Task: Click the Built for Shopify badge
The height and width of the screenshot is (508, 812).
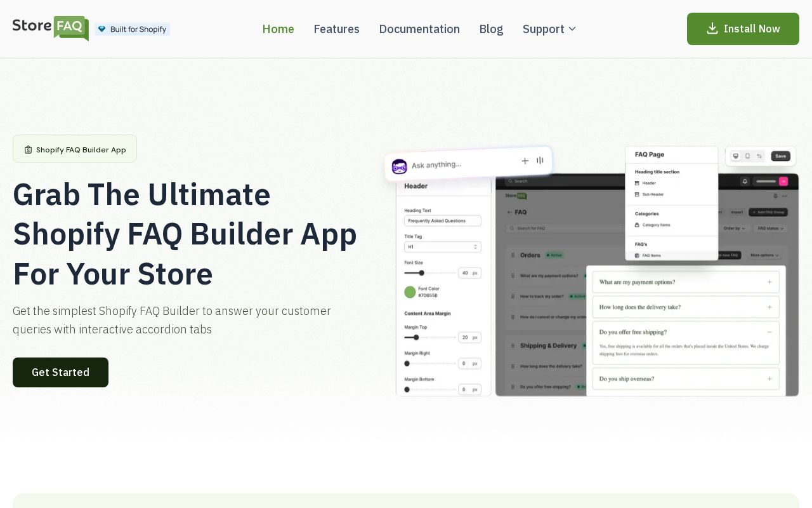Action: pyautogui.click(x=133, y=29)
